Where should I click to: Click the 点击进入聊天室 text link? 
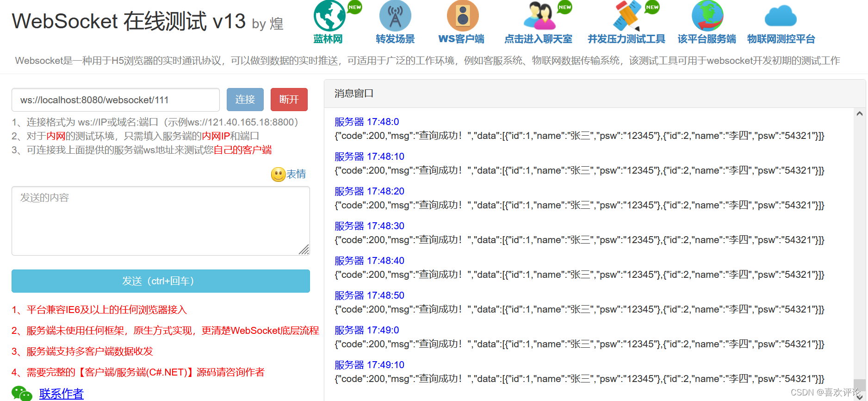538,39
